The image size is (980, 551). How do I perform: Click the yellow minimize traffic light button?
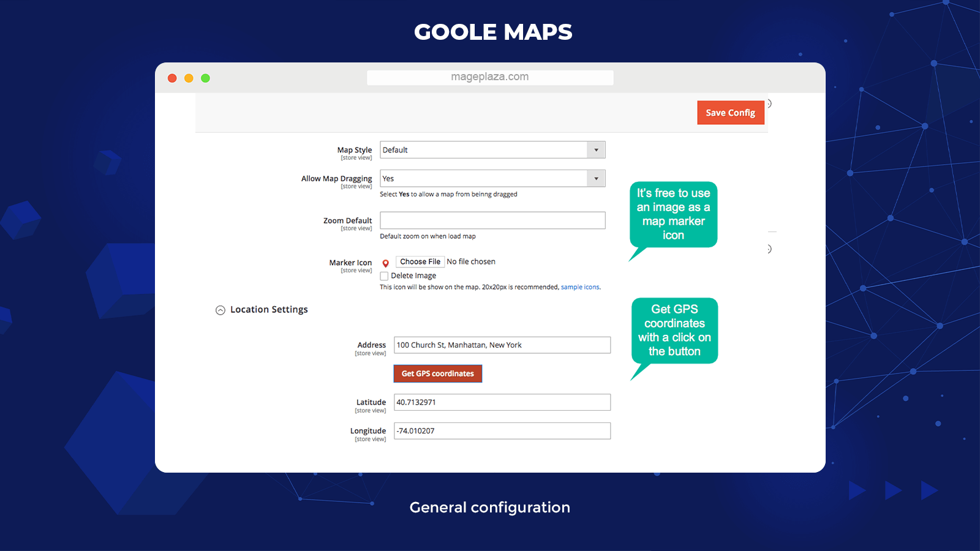click(x=189, y=78)
